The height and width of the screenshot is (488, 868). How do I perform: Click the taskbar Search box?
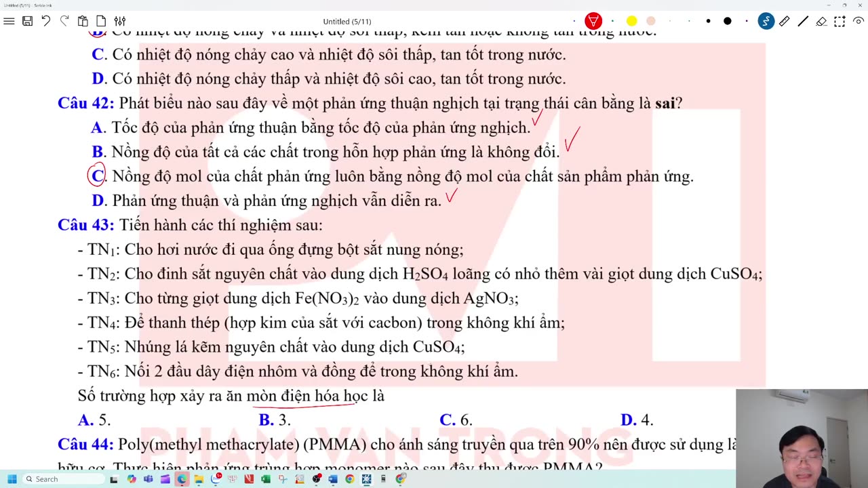pyautogui.click(x=64, y=479)
